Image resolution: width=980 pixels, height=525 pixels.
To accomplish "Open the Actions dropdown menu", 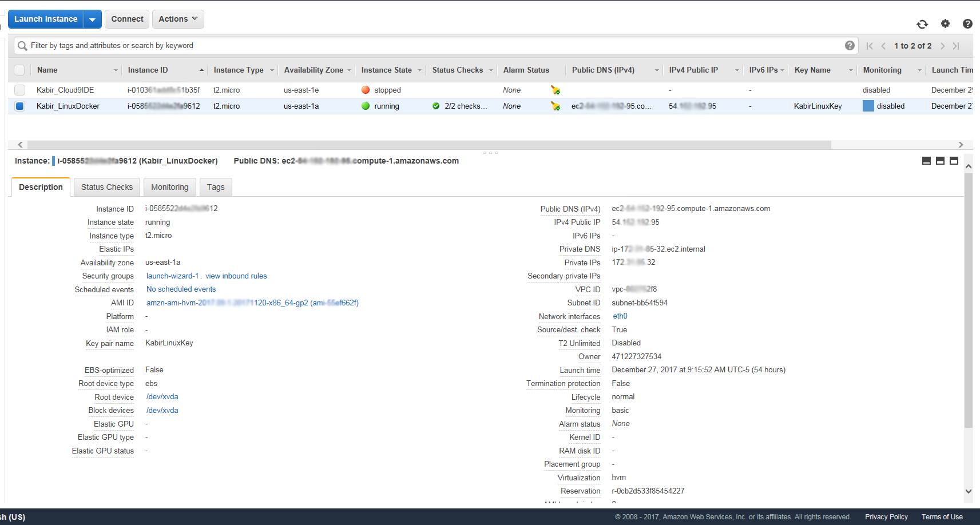I will (x=178, y=19).
